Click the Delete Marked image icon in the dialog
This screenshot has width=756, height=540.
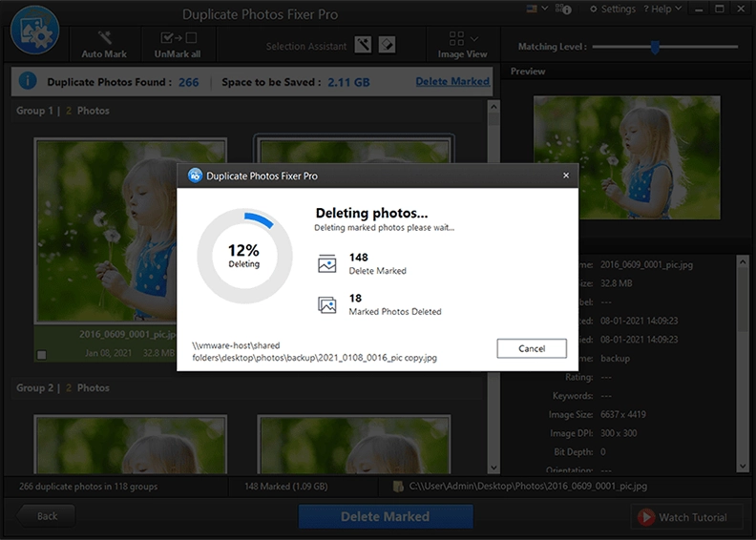[326, 263]
